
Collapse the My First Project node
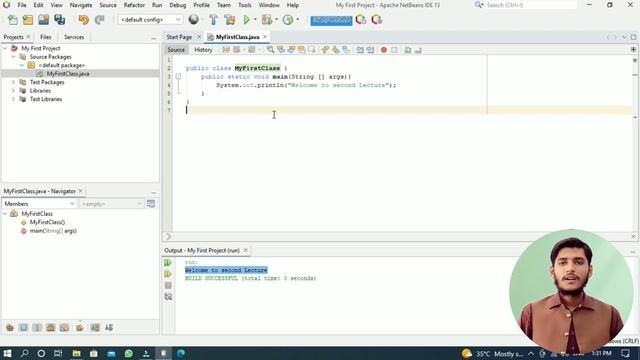(5, 48)
